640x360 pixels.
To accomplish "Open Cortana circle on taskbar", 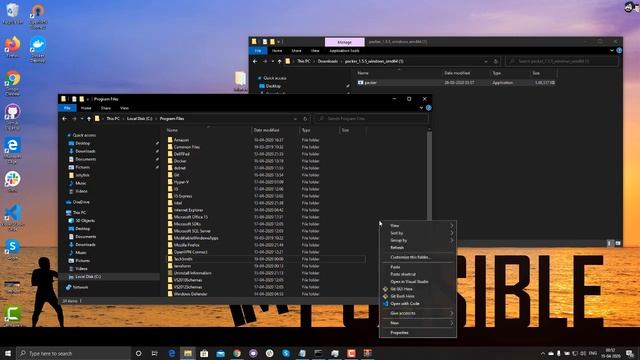I will coord(138,353).
